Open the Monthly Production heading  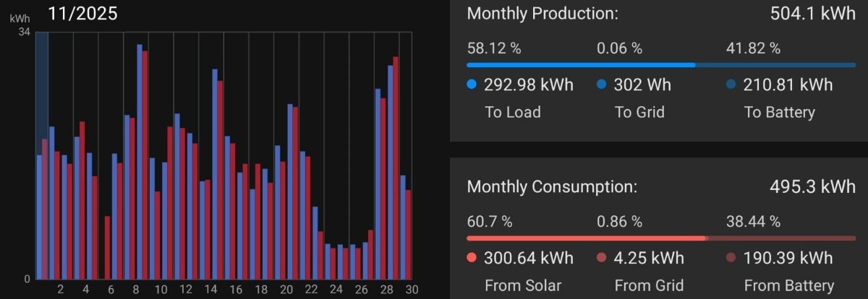(542, 14)
